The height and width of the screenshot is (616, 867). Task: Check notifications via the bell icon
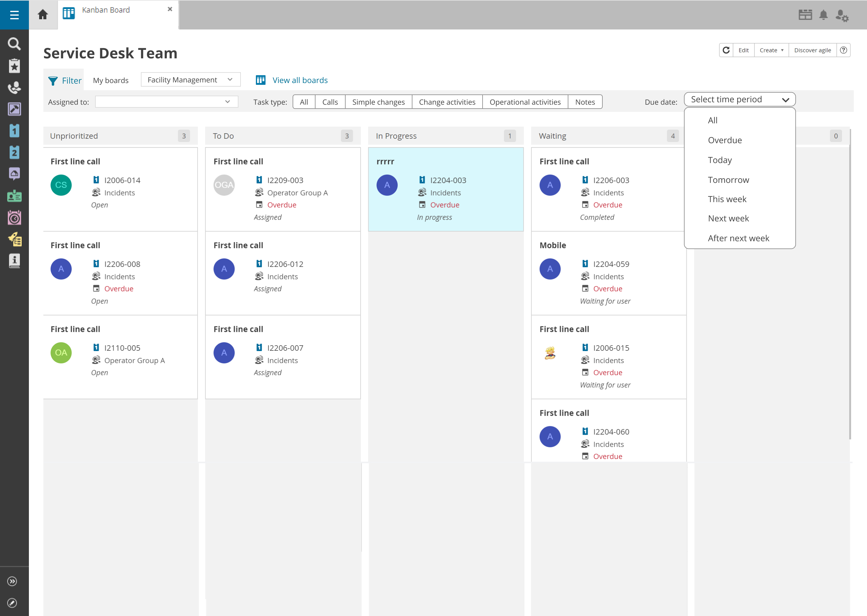pyautogui.click(x=823, y=15)
